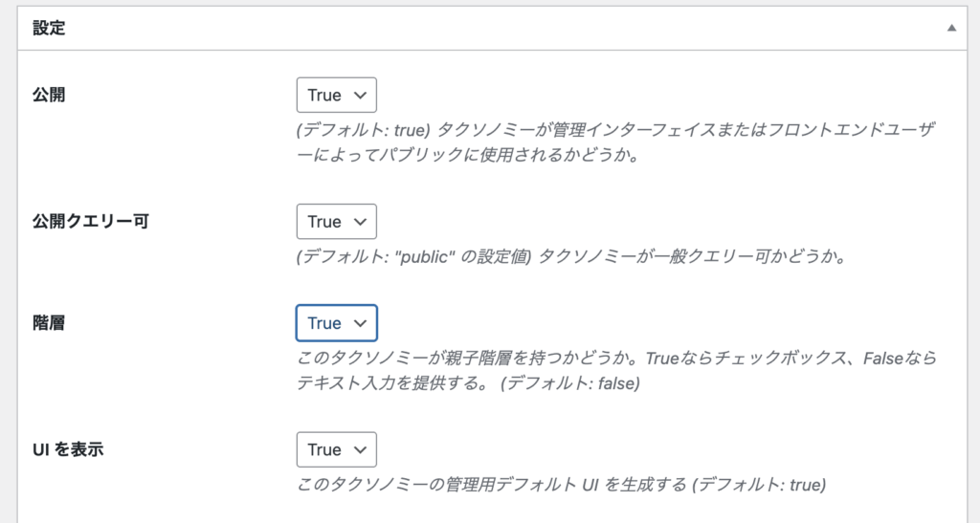
Task: Click the 階層 field label
Action: 49,323
